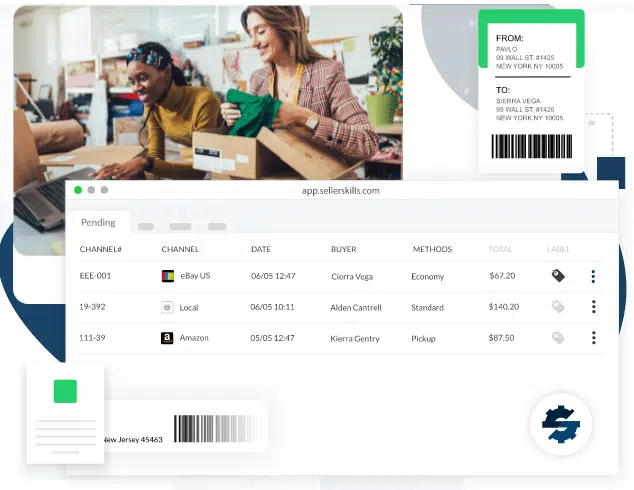
Task: Click buyer name Alden Cantrell
Action: tap(356, 308)
